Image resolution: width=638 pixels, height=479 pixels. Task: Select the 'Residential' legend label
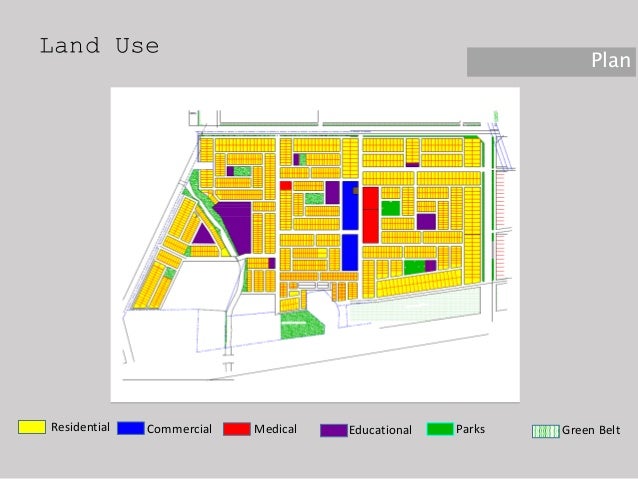pyautogui.click(x=80, y=427)
